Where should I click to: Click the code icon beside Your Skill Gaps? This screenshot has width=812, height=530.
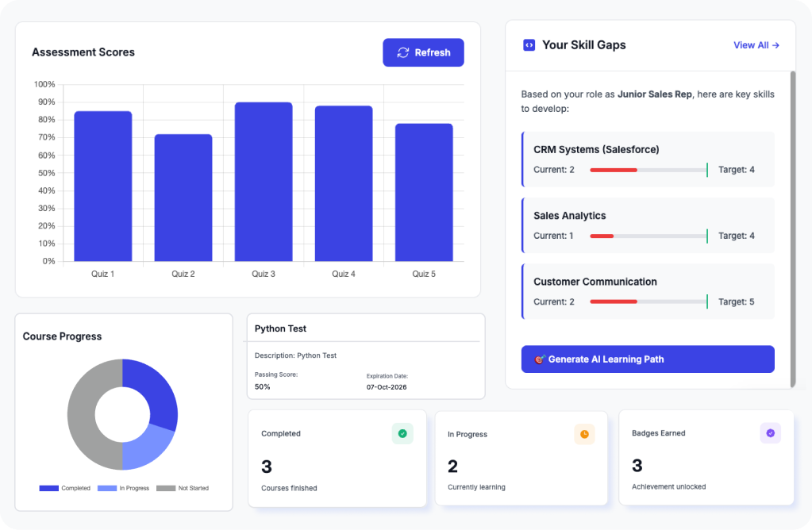point(529,45)
